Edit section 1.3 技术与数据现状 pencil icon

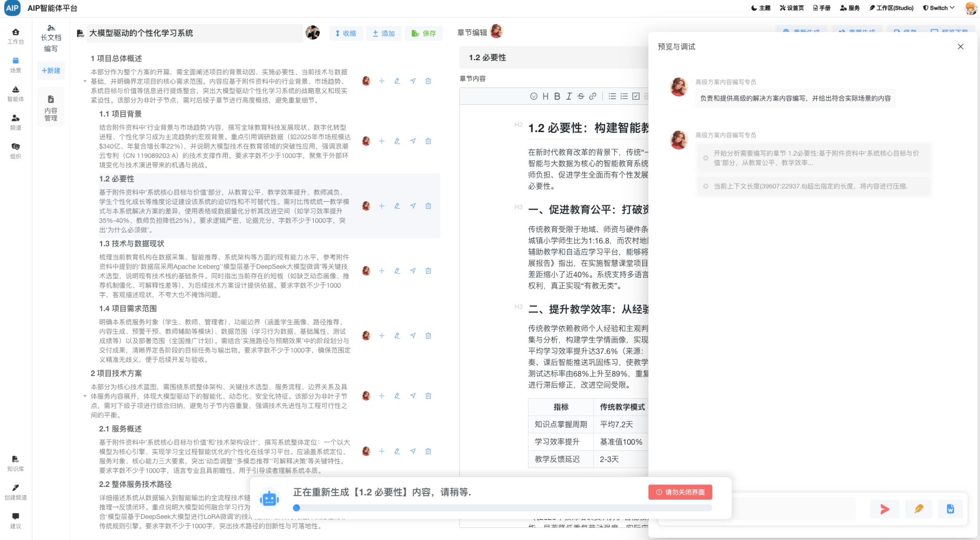pos(397,271)
